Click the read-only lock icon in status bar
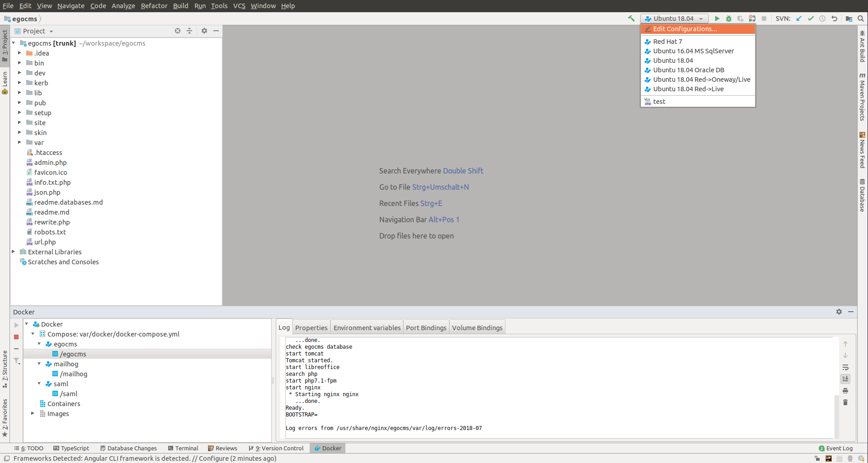This screenshot has height=463, width=868. (x=817, y=458)
